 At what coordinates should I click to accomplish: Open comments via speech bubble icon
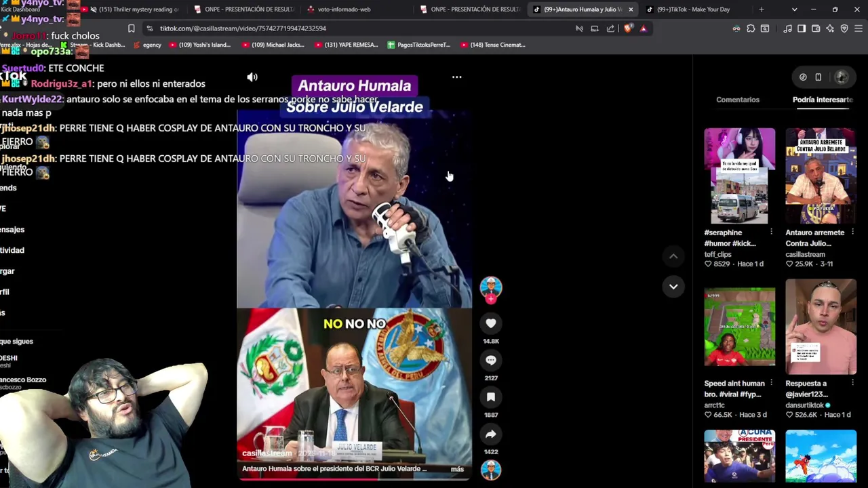coord(491,361)
